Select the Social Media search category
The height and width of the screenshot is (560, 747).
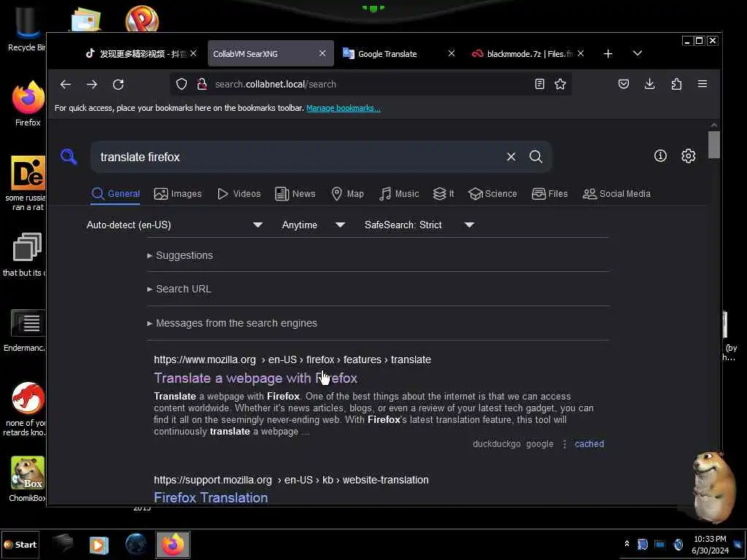(616, 194)
